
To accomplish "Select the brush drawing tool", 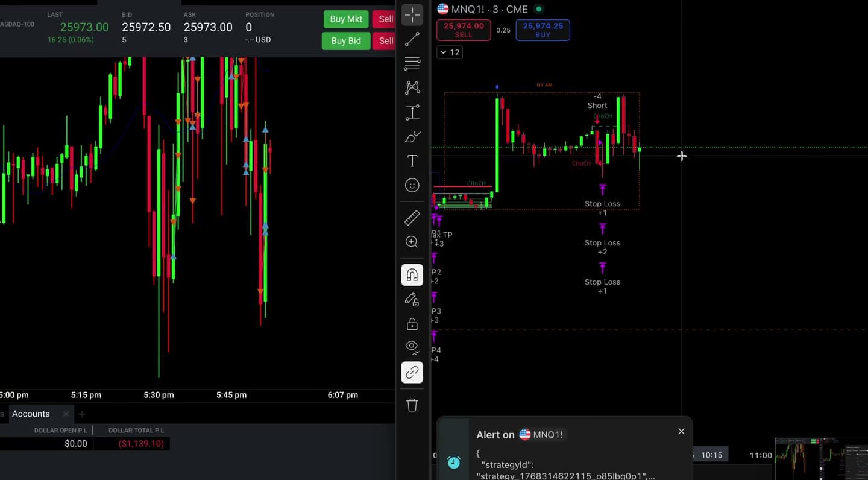I will (412, 137).
